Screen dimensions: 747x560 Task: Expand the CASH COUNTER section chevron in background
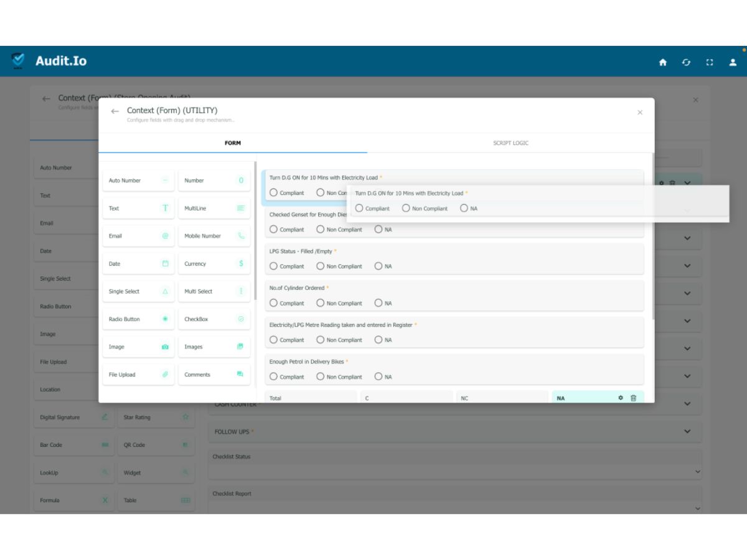687,404
